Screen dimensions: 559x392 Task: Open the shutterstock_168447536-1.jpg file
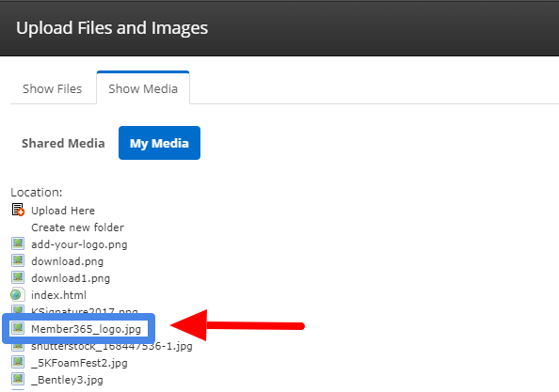[x=112, y=346]
